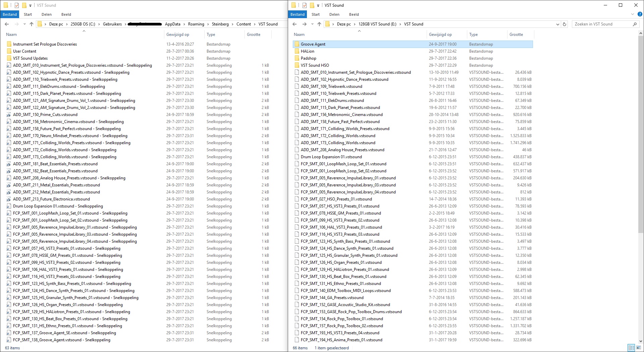Select VST Sound Updates folder icon
Viewport: 644px width, 352px height.
(x=9, y=58)
